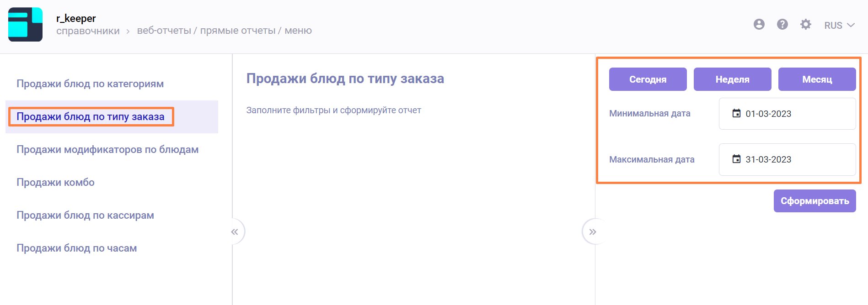
Task: Click calendar icon in Минимальная дата field
Action: pos(736,114)
